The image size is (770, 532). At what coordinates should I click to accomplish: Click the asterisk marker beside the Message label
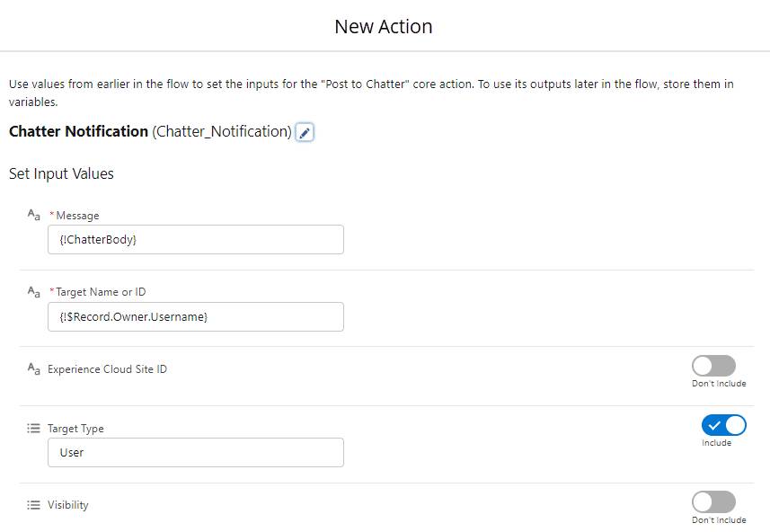(x=51, y=215)
